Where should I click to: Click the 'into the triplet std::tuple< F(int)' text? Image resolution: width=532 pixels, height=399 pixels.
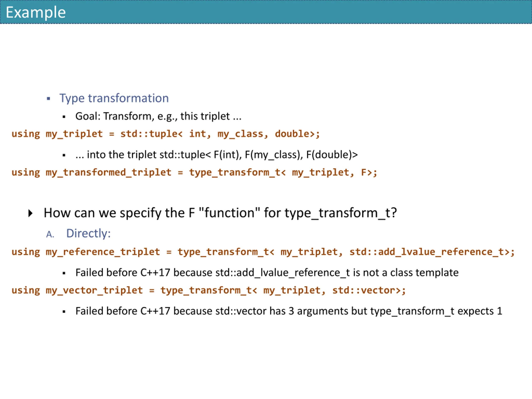217,155
